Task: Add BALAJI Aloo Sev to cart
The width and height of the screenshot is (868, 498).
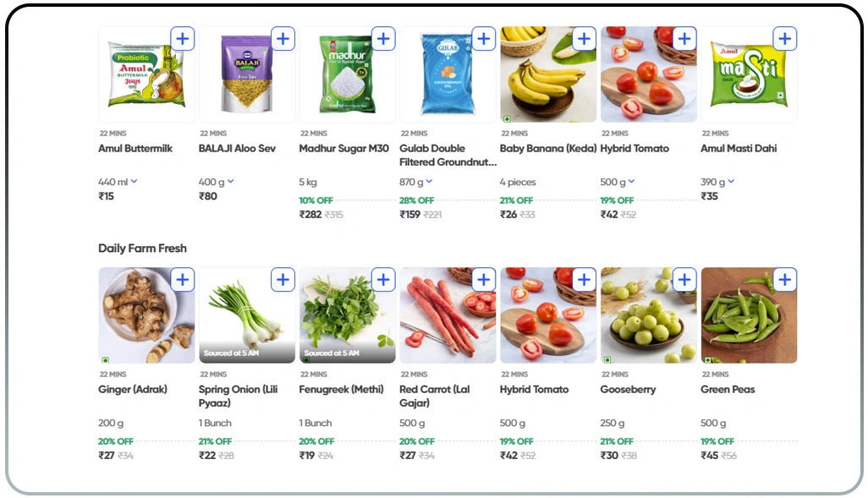Action: 283,39
